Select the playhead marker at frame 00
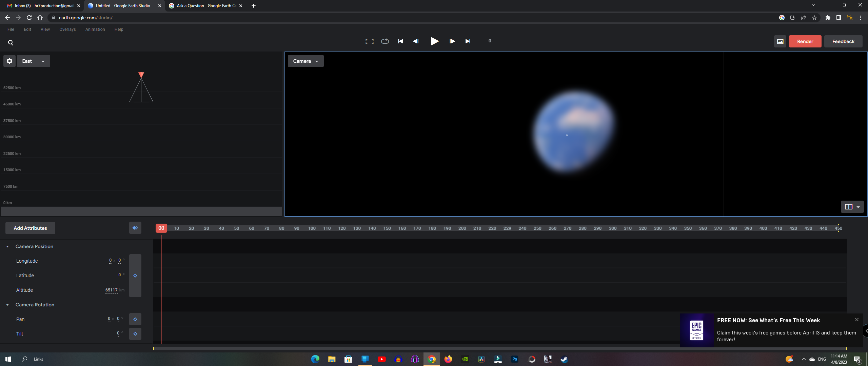This screenshot has height=366, width=868. point(161,228)
